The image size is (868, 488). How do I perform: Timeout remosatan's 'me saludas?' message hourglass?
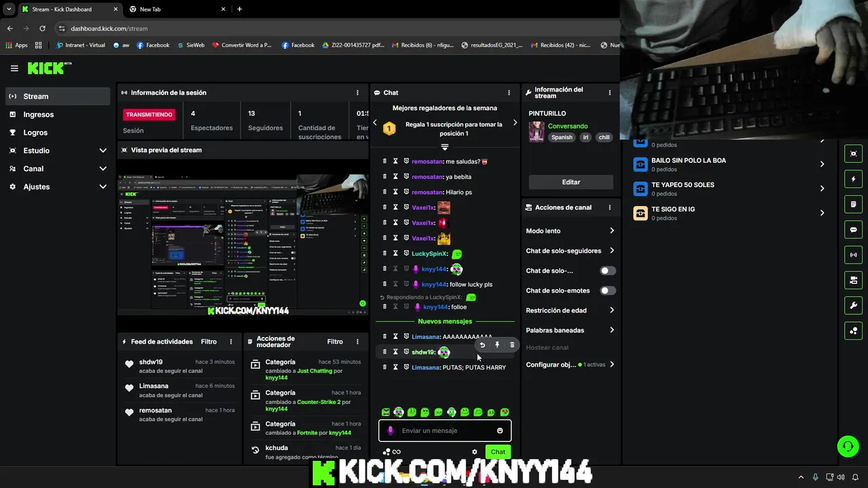click(395, 161)
